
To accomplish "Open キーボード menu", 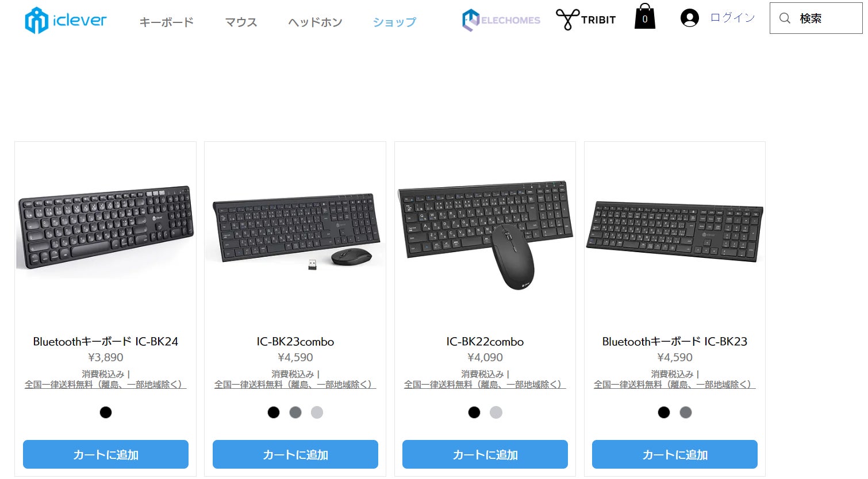I will point(167,22).
